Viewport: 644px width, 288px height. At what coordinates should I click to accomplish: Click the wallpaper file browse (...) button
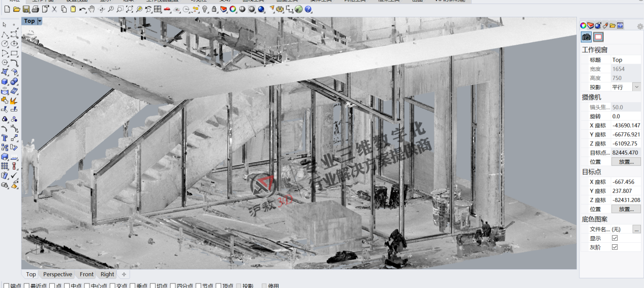coord(636,229)
